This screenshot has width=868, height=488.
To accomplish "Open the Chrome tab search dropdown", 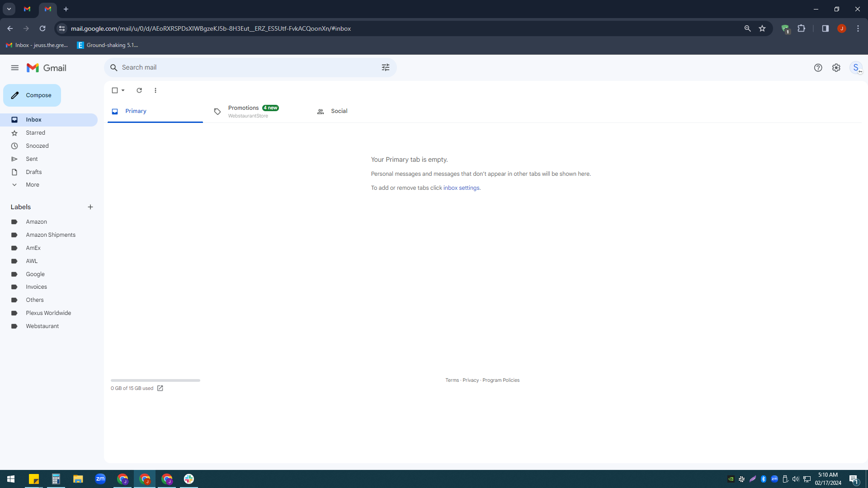I will 9,9.
